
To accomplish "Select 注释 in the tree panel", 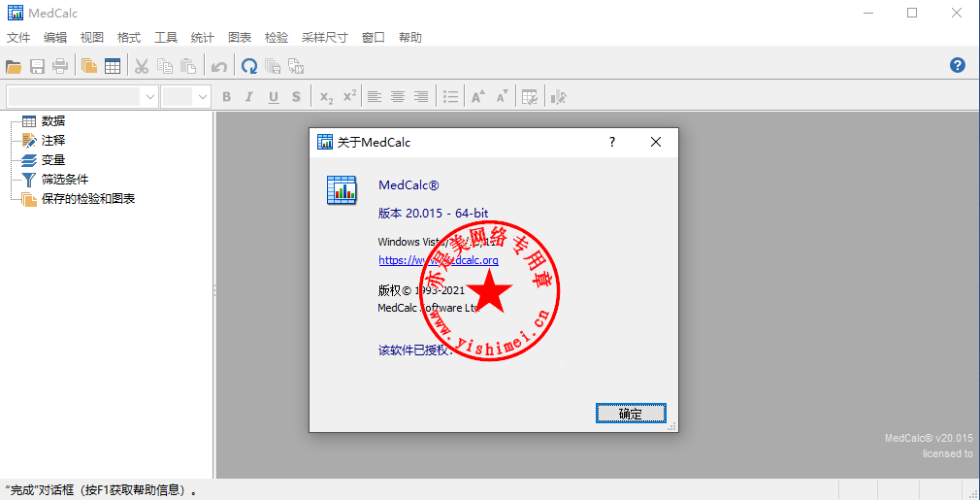I will [x=53, y=141].
